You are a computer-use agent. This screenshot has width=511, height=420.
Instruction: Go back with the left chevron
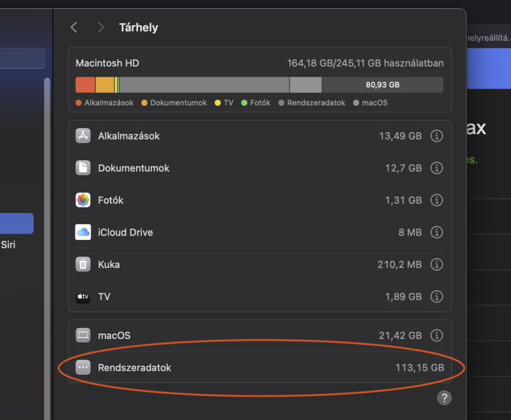tap(74, 27)
